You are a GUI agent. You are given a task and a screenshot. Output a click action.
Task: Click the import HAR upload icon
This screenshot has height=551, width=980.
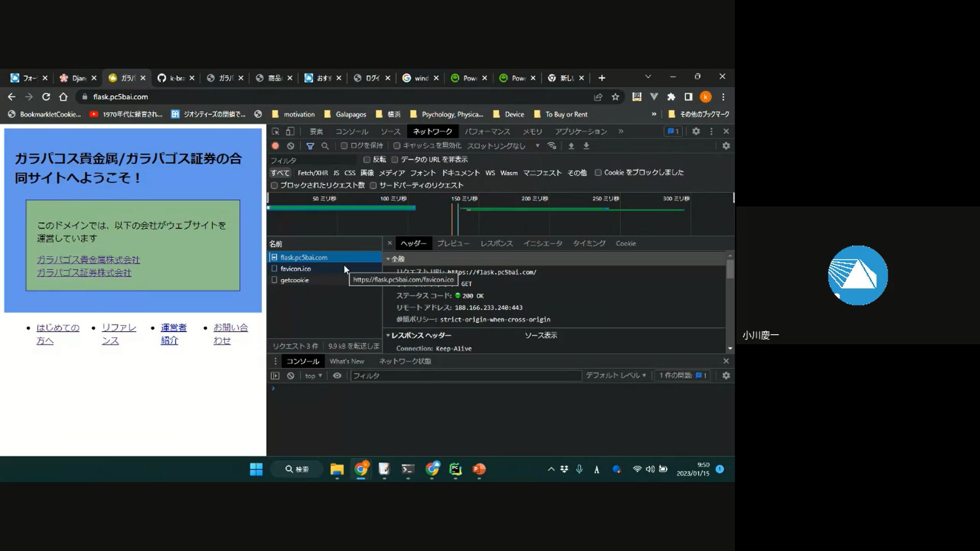pos(571,146)
